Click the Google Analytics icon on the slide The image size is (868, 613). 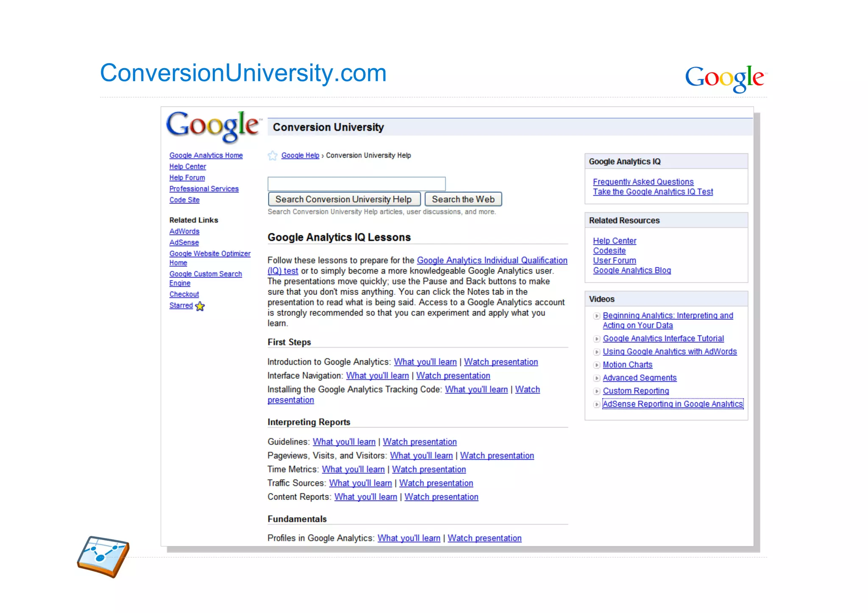coord(103,557)
